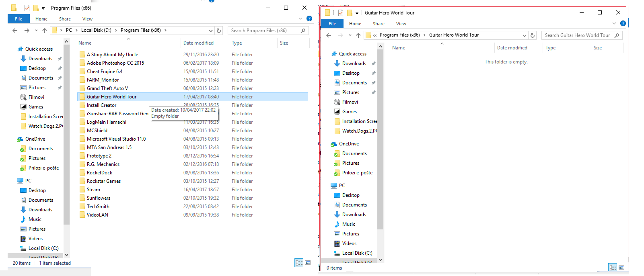
Task: Expand the ribbon in the Guitar Hero World Tour window
Action: 614,23
